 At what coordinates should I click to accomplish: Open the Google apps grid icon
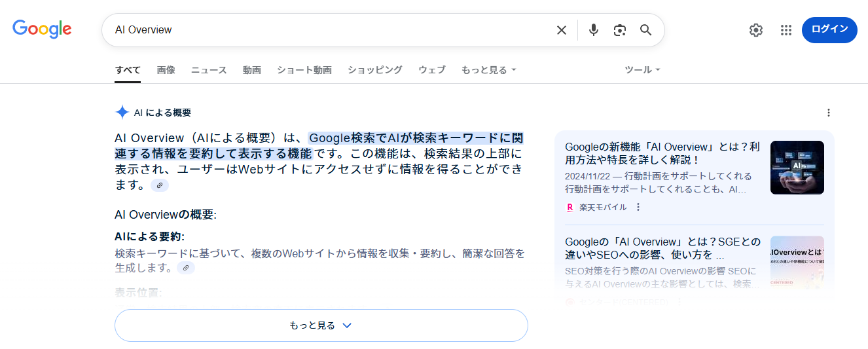pyautogui.click(x=786, y=30)
